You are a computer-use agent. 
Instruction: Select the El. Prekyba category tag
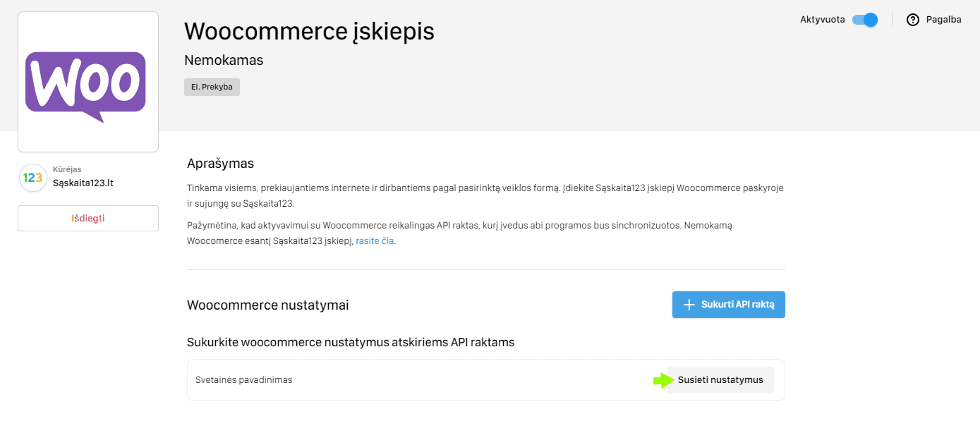pos(212,86)
